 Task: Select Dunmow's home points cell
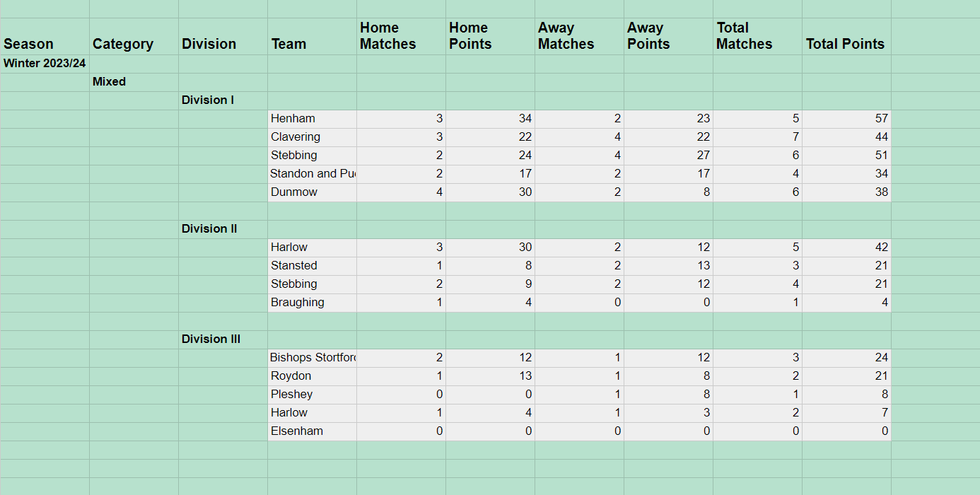coord(490,192)
